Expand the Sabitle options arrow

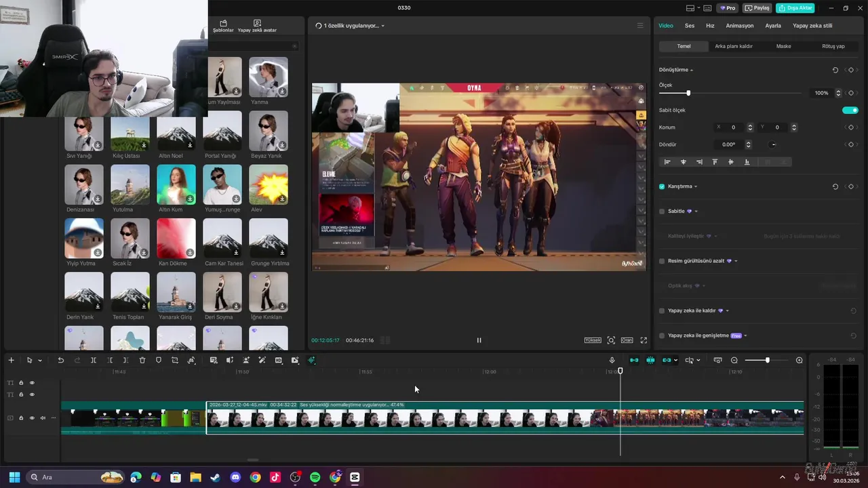coord(696,211)
